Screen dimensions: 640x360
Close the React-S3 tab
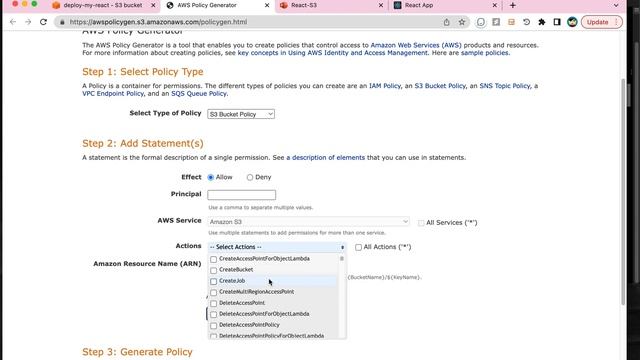381,5
